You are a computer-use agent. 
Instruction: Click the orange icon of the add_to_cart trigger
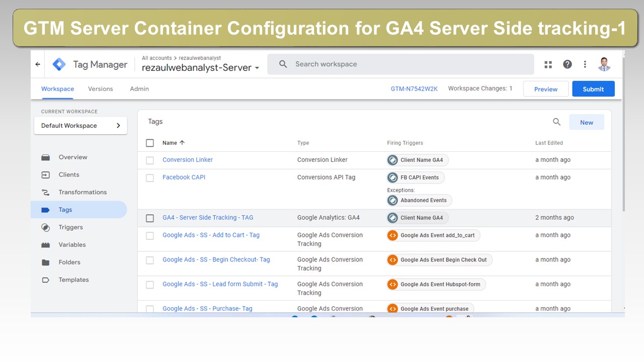(392, 235)
